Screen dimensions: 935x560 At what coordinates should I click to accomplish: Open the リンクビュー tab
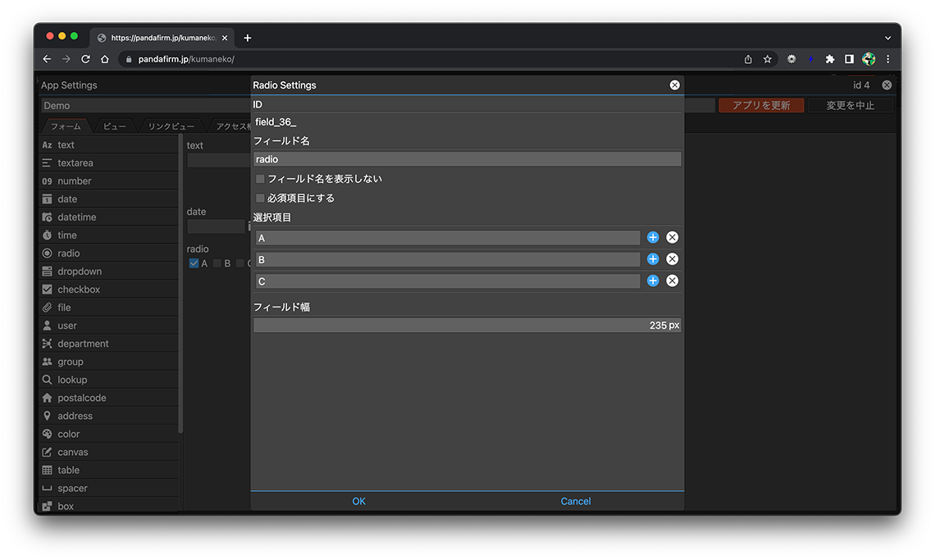(171, 127)
